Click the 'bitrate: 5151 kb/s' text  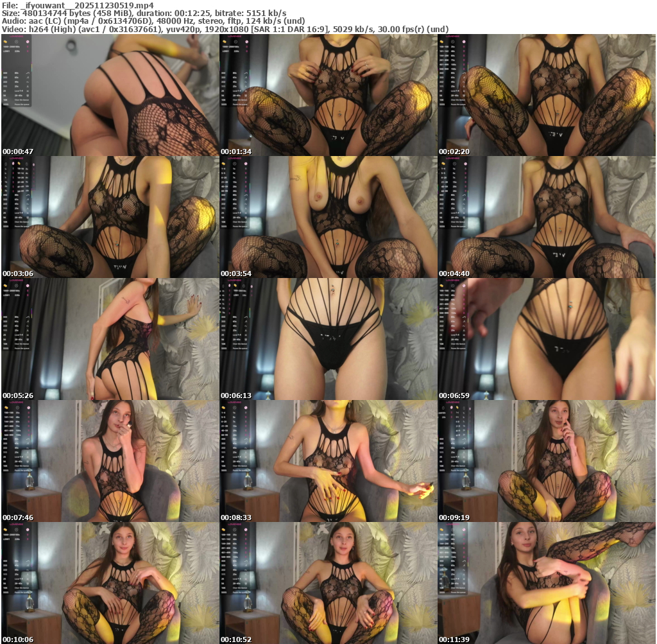point(251,13)
